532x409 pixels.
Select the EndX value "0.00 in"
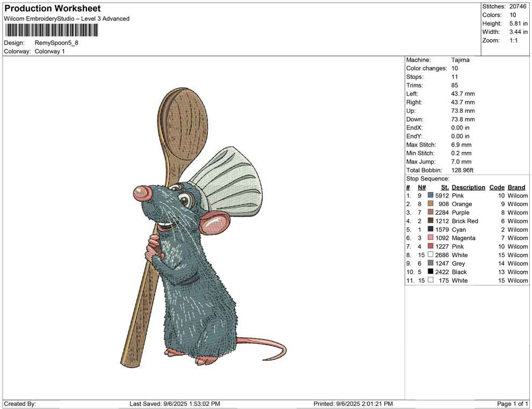coord(461,128)
